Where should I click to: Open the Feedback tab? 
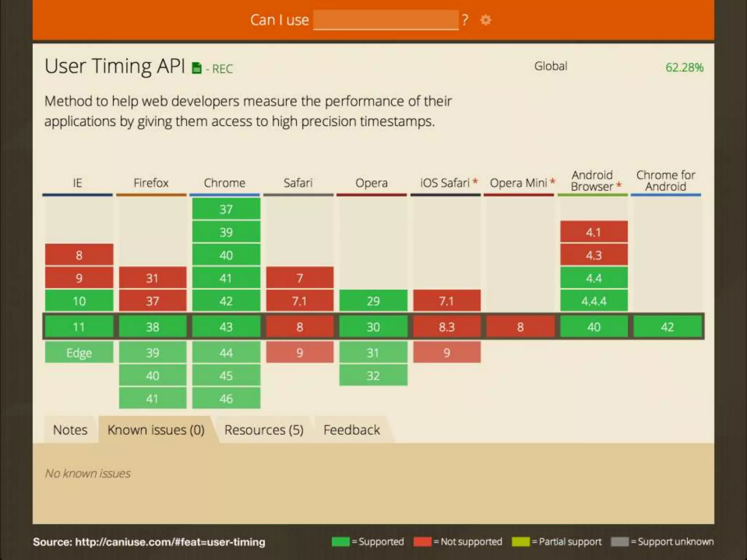pos(352,430)
